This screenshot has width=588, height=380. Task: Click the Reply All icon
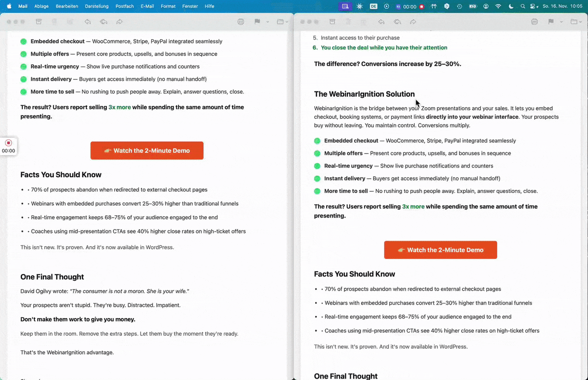click(x=103, y=21)
